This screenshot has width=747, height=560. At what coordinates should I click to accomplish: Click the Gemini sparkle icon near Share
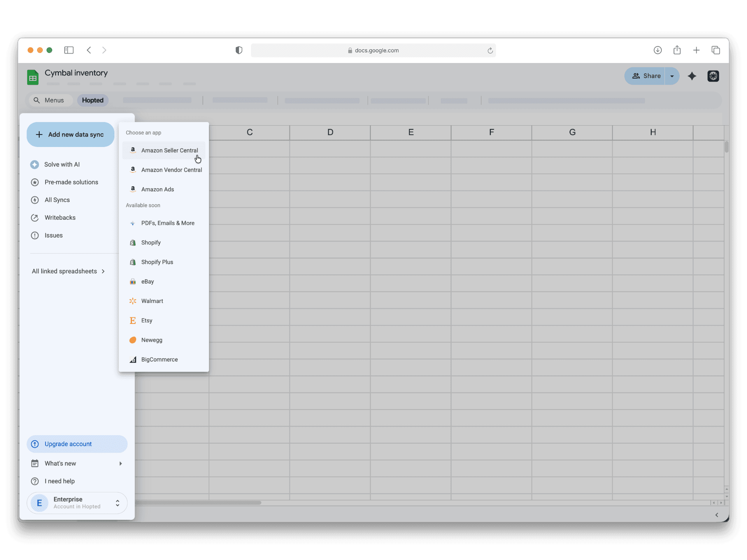point(692,76)
